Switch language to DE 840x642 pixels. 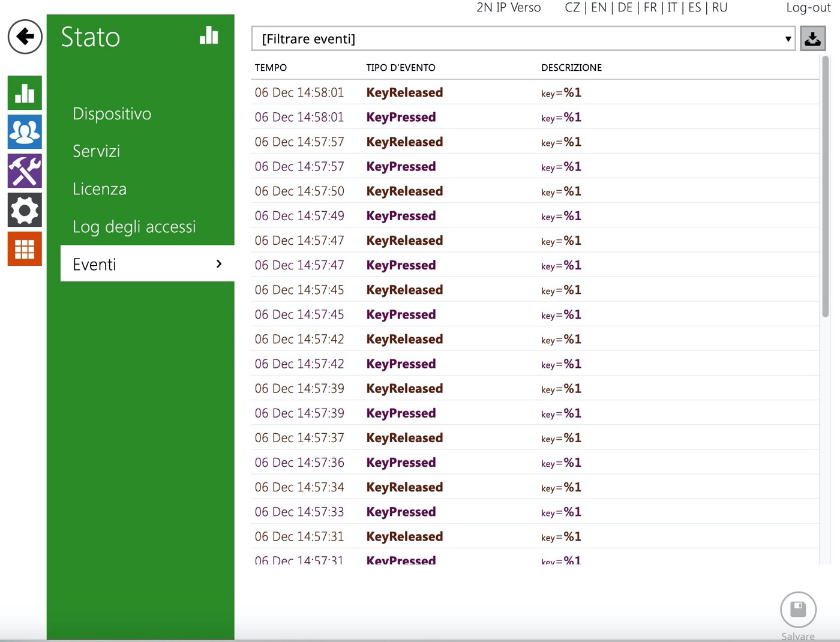[625, 8]
